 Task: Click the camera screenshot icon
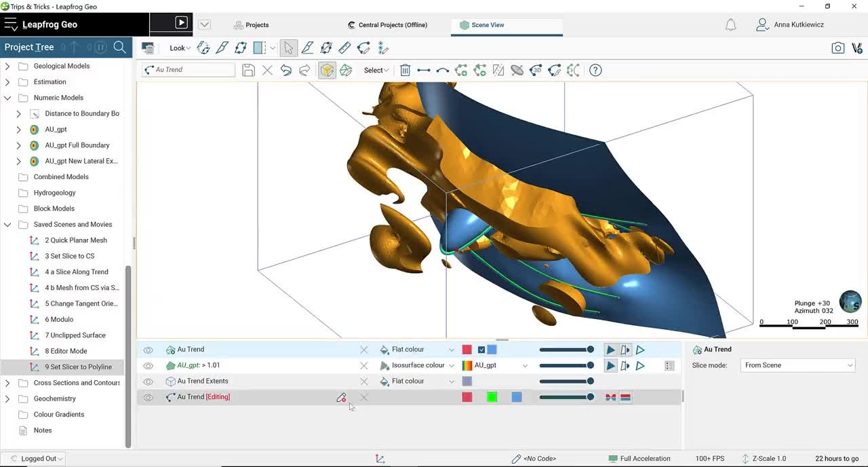point(838,48)
